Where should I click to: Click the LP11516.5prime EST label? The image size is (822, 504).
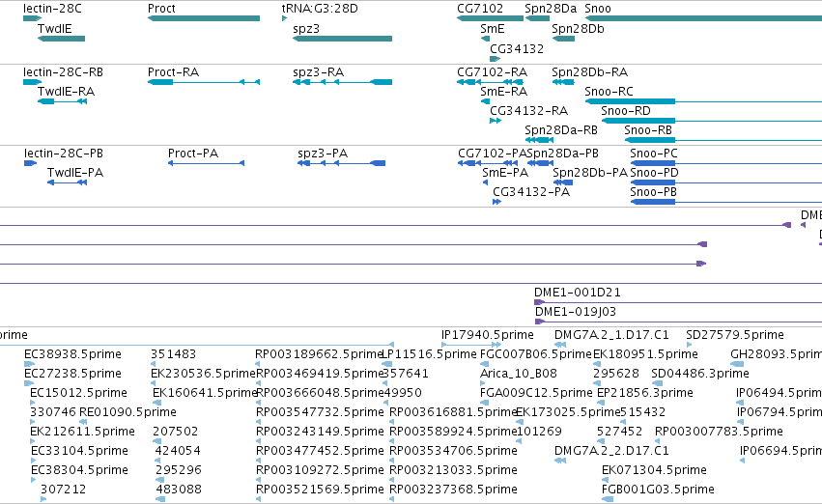point(429,353)
